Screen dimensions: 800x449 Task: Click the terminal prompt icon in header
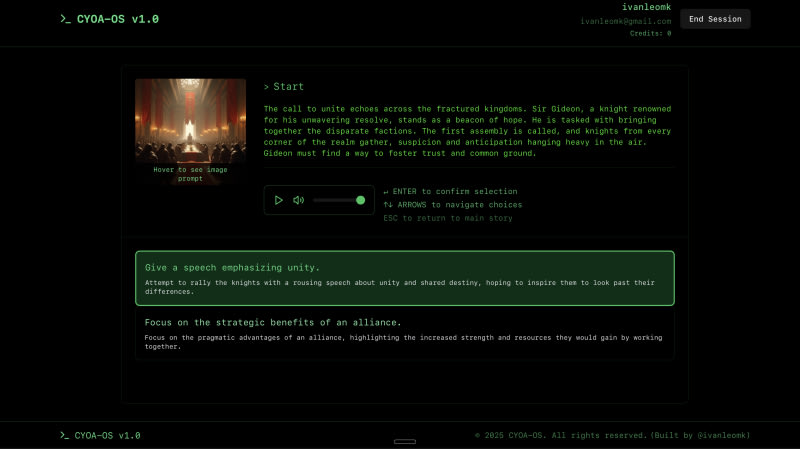point(65,19)
